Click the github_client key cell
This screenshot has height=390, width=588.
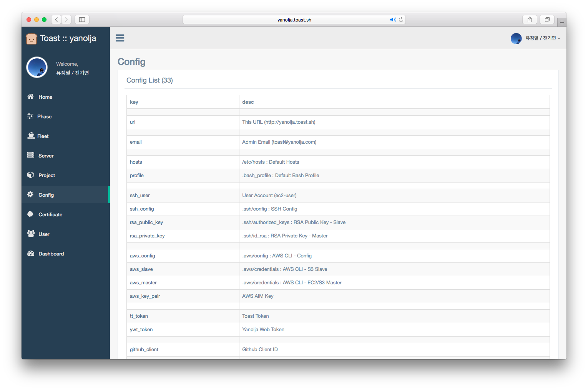tap(183, 350)
